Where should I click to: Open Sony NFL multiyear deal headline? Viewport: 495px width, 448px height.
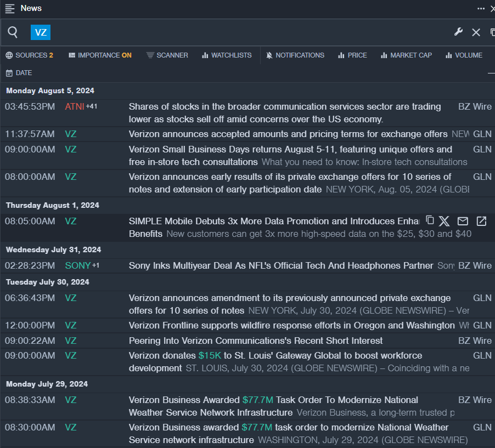(281, 265)
